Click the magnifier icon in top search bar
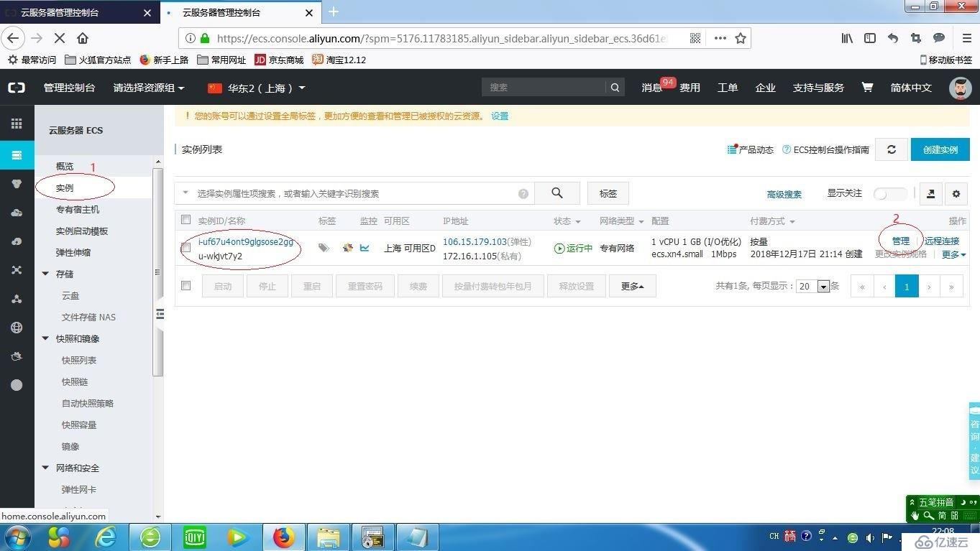 pos(615,88)
